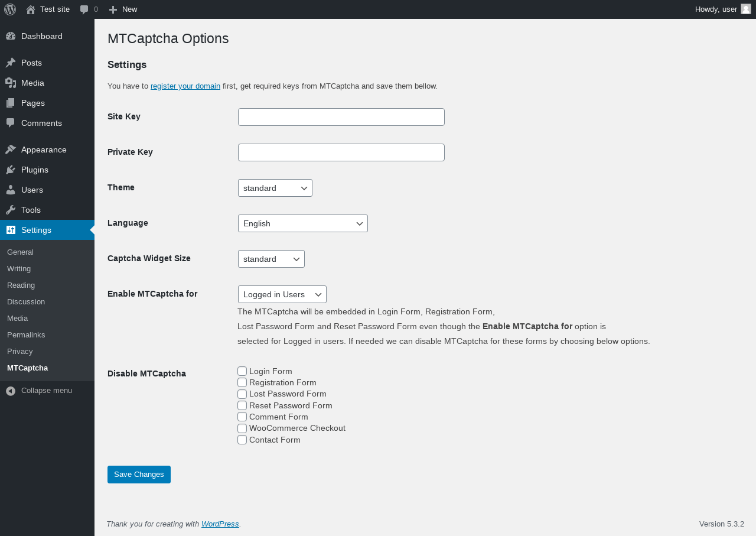Go to the Permalinks settings submenu

coord(26,334)
